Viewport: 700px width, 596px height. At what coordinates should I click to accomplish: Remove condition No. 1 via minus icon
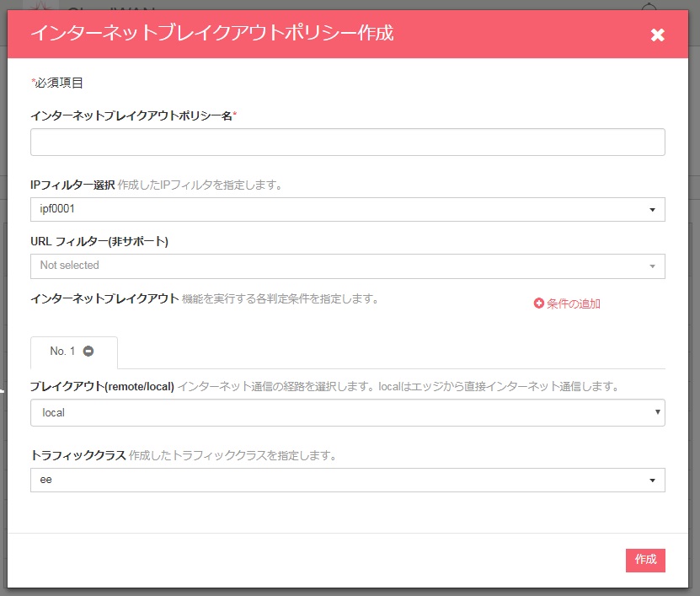88,352
